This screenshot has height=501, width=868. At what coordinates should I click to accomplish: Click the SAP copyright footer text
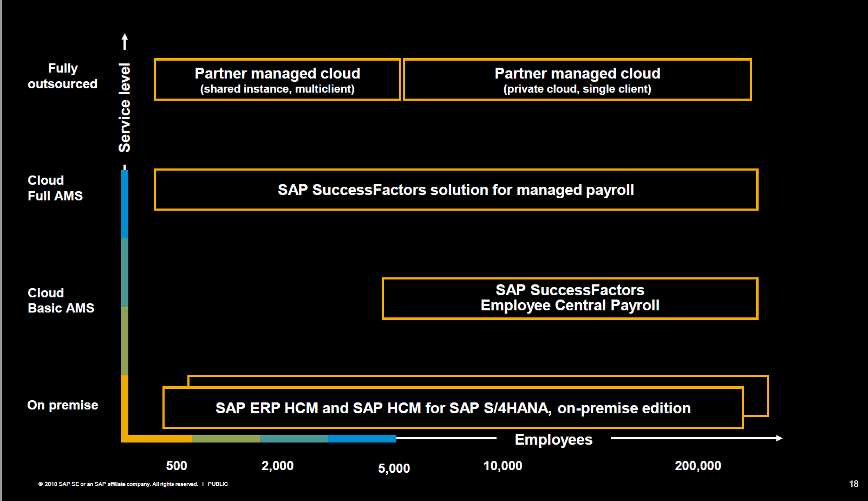click(132, 484)
